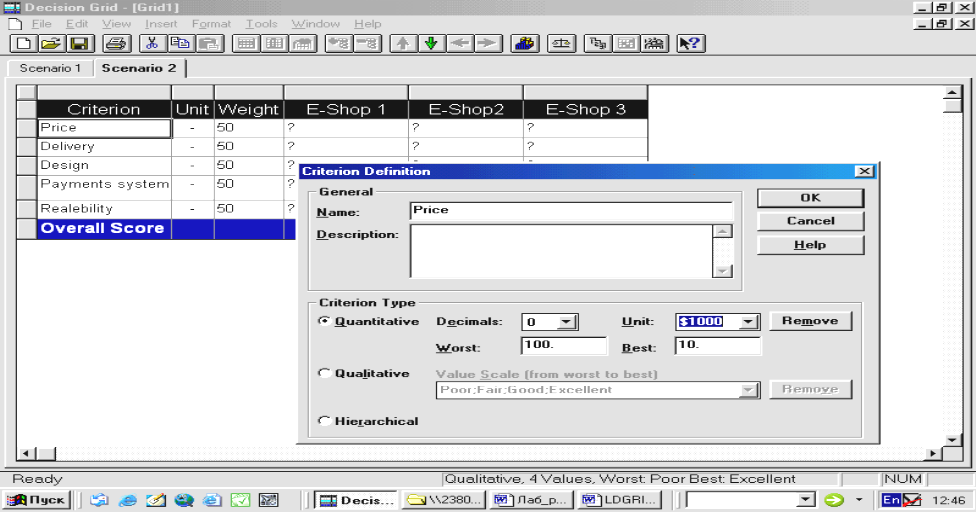This screenshot has width=976, height=512.
Task: Open the File menu
Action: (x=42, y=24)
